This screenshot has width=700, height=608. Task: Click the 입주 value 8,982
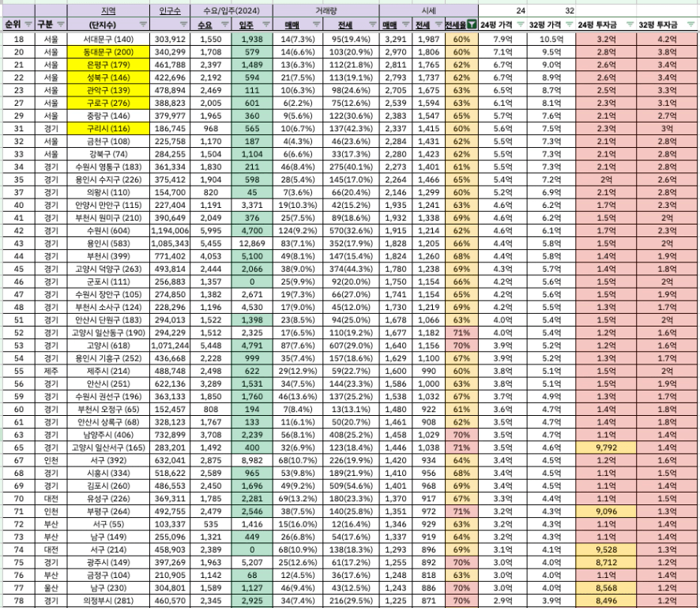click(252, 461)
